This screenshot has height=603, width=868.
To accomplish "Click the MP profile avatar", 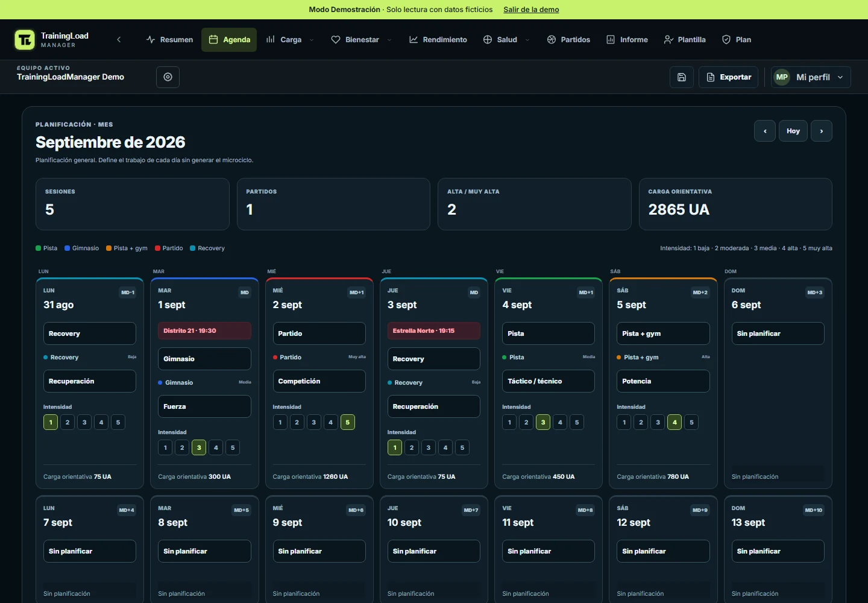I will [x=782, y=77].
